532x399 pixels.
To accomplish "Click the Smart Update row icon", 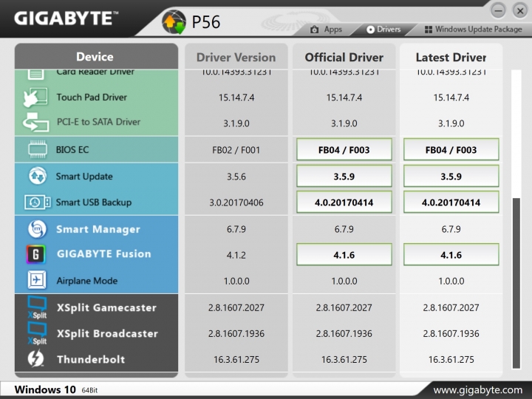I will pyautogui.click(x=38, y=176).
